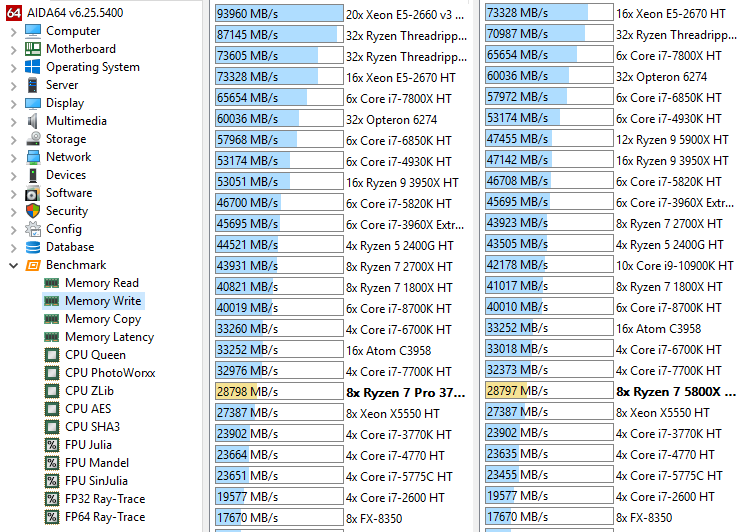739x532 pixels.
Task: Click the Motherboard icon in tree
Action: pos(33,49)
